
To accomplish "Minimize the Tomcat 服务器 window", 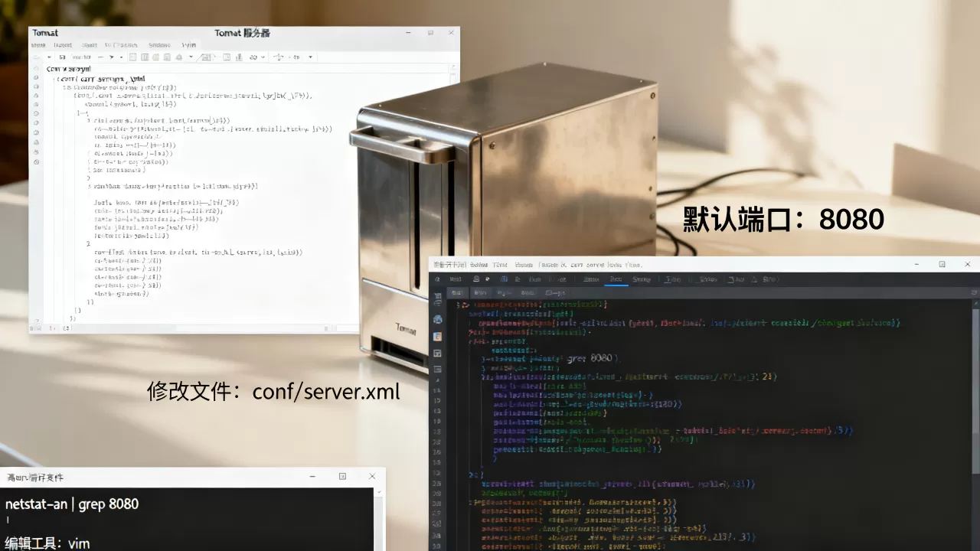I will tap(407, 33).
